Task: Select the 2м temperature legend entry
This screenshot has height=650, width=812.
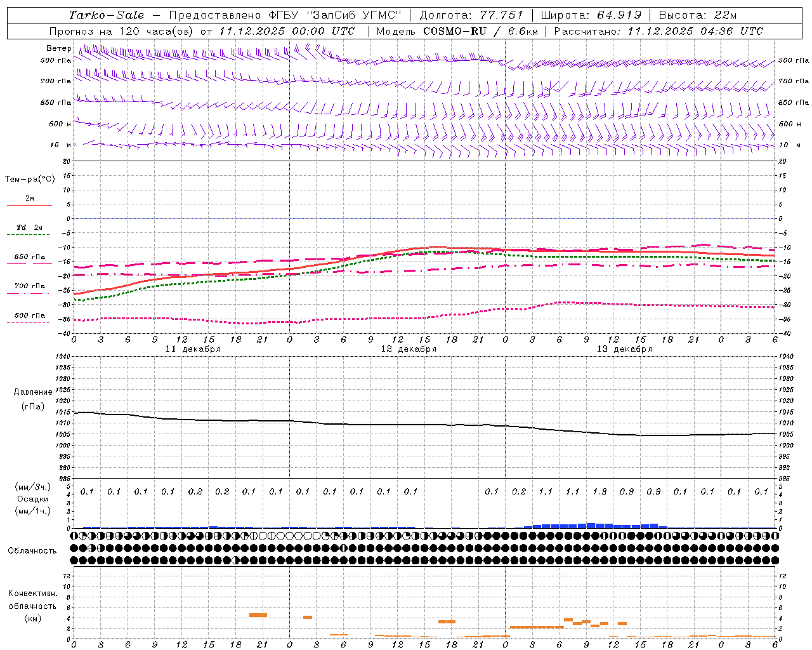Action: tap(30, 198)
